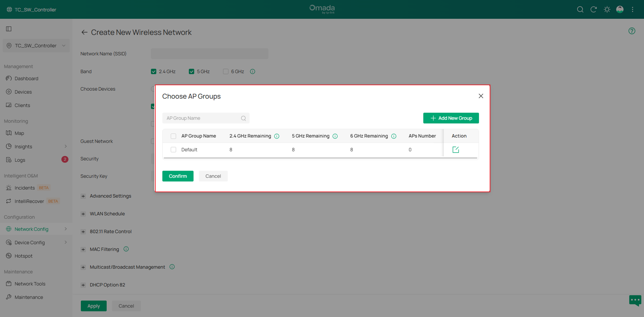This screenshot has width=644, height=317.
Task: Expand the Multicast/Broadcast Management section
Action: point(83,267)
